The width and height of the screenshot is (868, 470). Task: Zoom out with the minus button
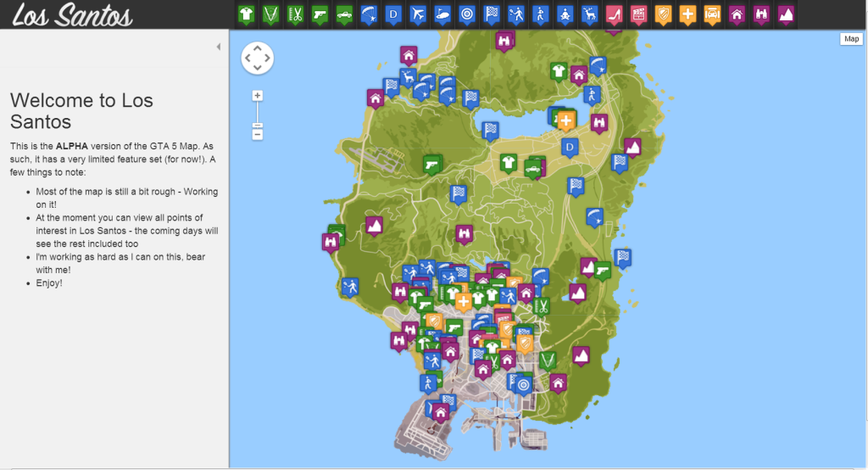click(258, 134)
